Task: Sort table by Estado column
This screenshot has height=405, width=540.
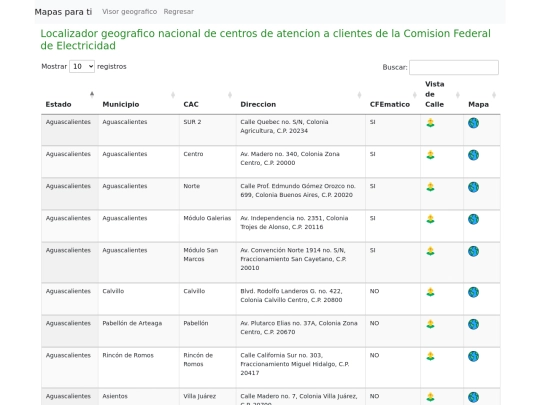Action: (70, 95)
